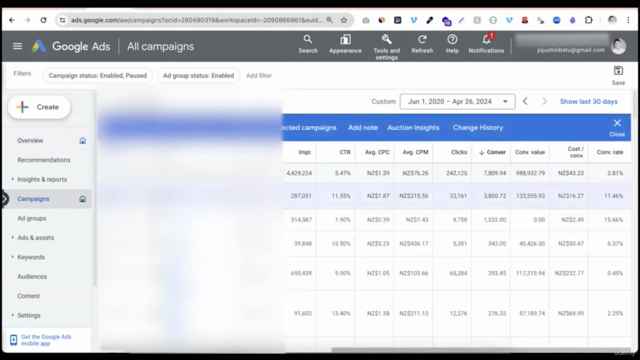This screenshot has width=640, height=360.
Task: Sort by Cost / conv. column header
Action: 576,152
